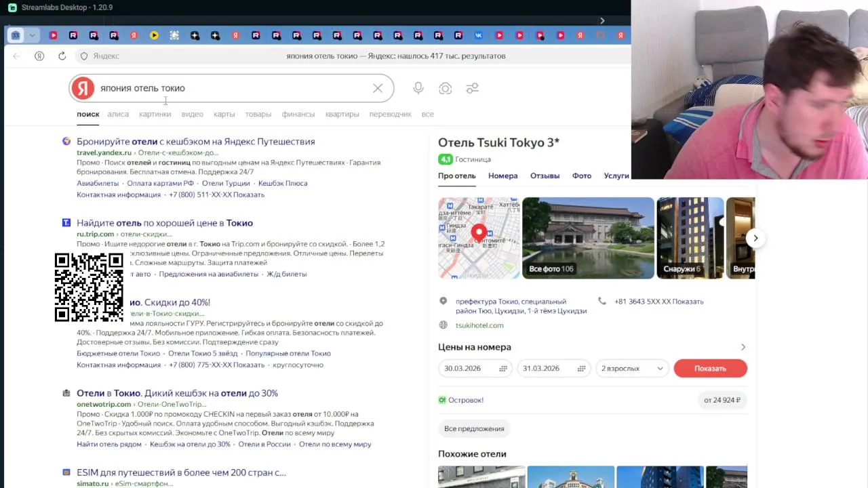The height and width of the screenshot is (488, 868).
Task: Click the 'Отели Турции' sublink
Action: (x=226, y=183)
